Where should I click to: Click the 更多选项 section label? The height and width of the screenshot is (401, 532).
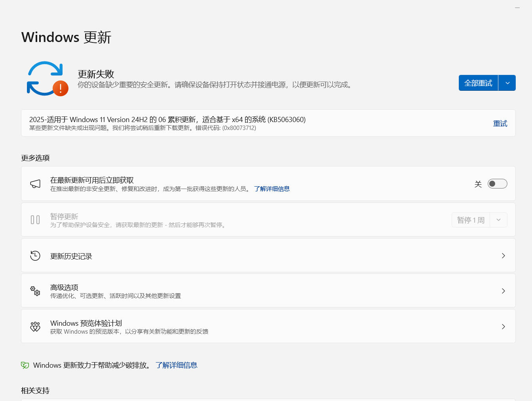pos(35,158)
